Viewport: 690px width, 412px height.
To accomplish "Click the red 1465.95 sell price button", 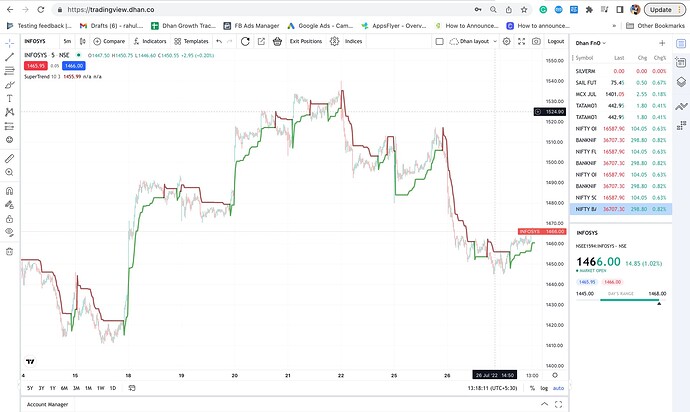I will click(x=36, y=66).
